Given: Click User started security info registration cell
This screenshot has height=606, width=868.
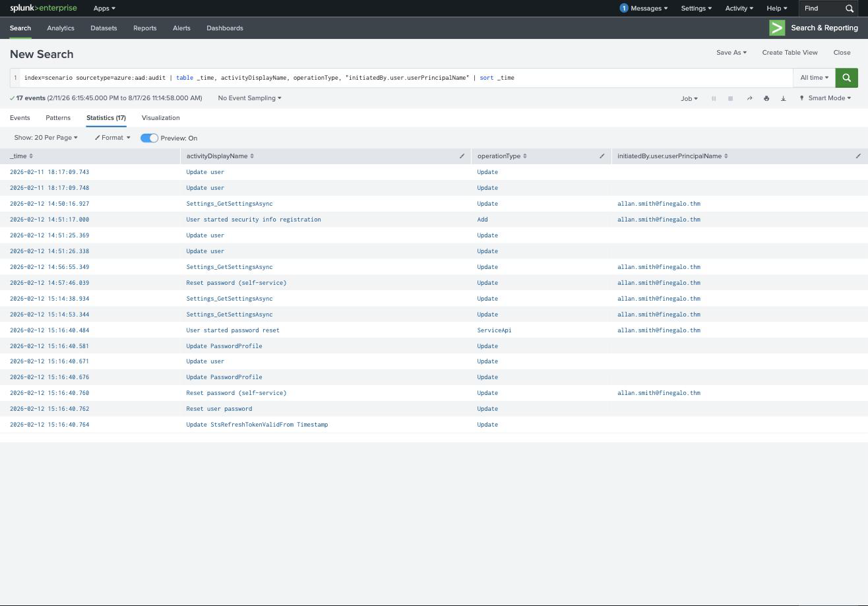Looking at the screenshot, I should pyautogui.click(x=253, y=220).
